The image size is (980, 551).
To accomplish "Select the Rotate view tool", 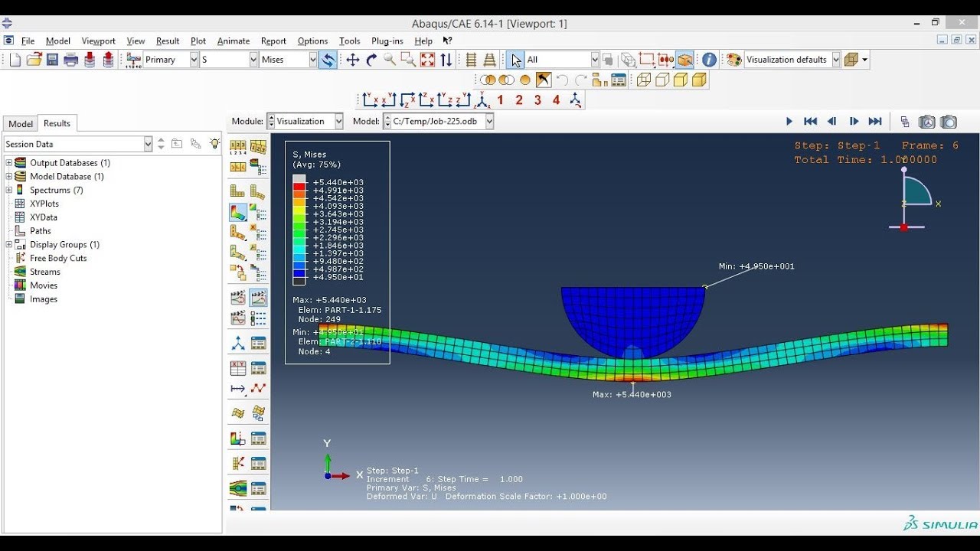I will point(371,60).
